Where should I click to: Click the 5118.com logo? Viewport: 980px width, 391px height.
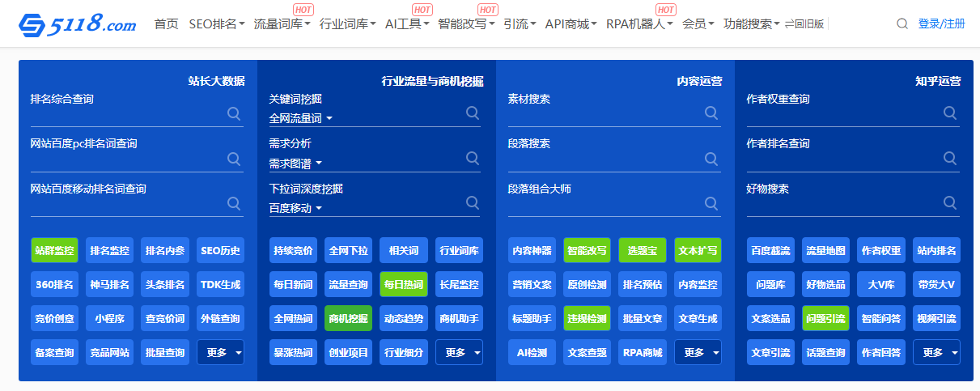point(78,24)
